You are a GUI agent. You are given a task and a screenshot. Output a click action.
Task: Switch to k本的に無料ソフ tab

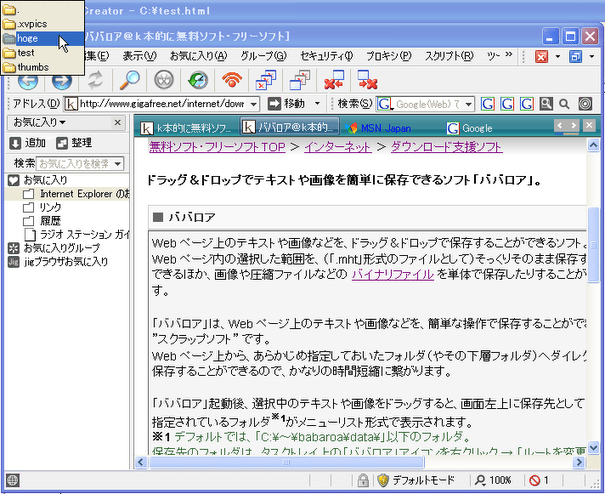[x=187, y=128]
